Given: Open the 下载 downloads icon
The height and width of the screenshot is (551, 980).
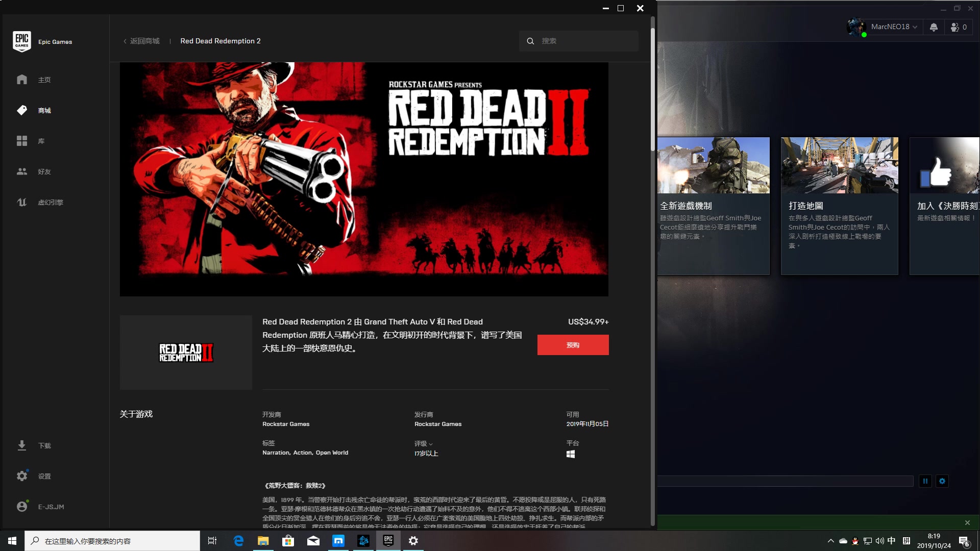Looking at the screenshot, I should click(22, 445).
